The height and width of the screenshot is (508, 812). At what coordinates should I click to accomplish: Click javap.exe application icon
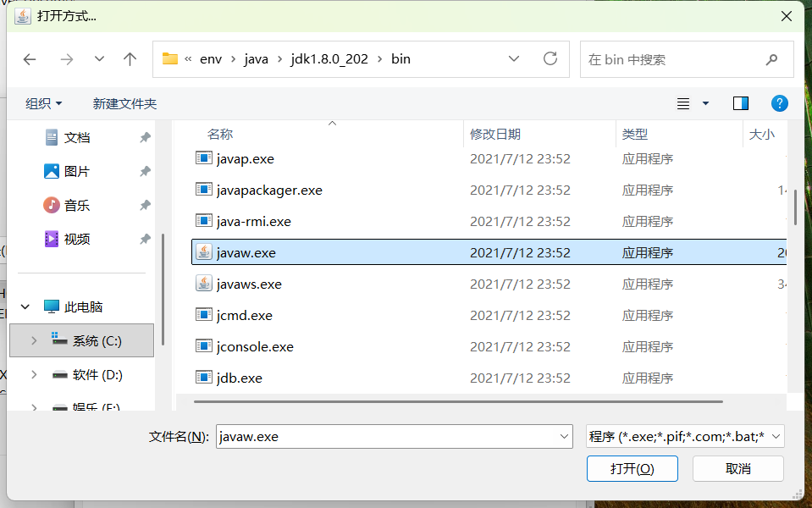tap(204, 158)
